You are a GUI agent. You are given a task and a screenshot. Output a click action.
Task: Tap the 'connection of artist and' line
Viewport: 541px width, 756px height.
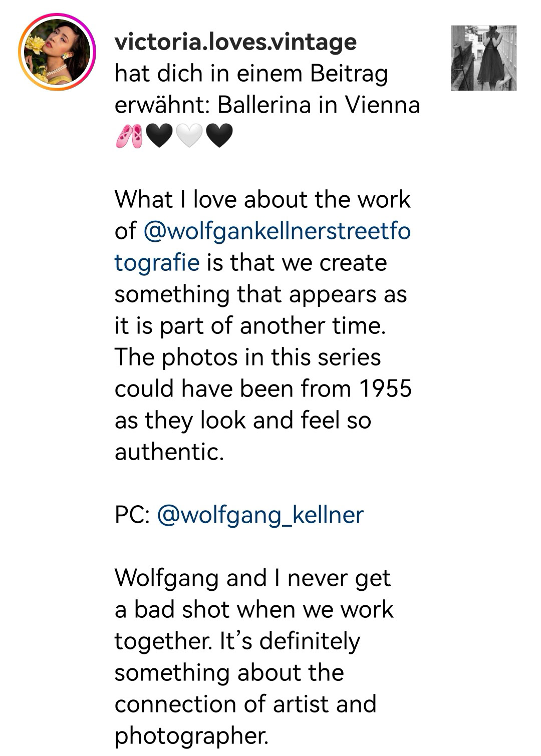point(245,704)
